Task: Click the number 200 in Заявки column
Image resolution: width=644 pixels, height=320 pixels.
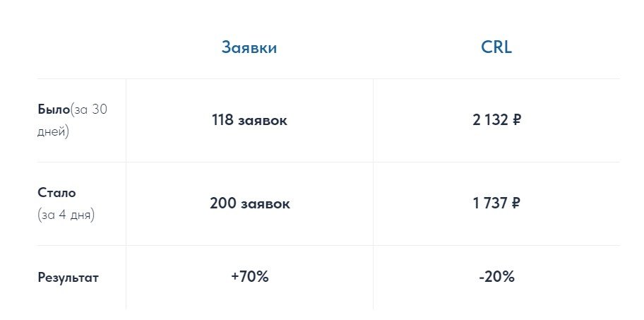Action: [224, 203]
